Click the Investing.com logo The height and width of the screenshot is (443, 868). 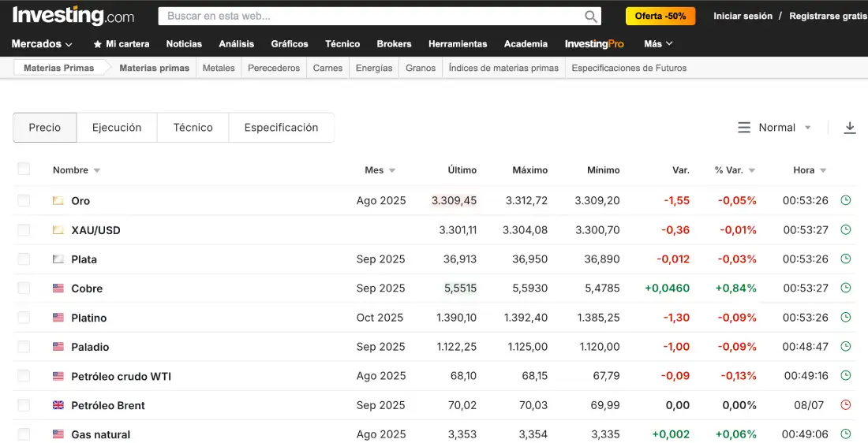tap(73, 16)
